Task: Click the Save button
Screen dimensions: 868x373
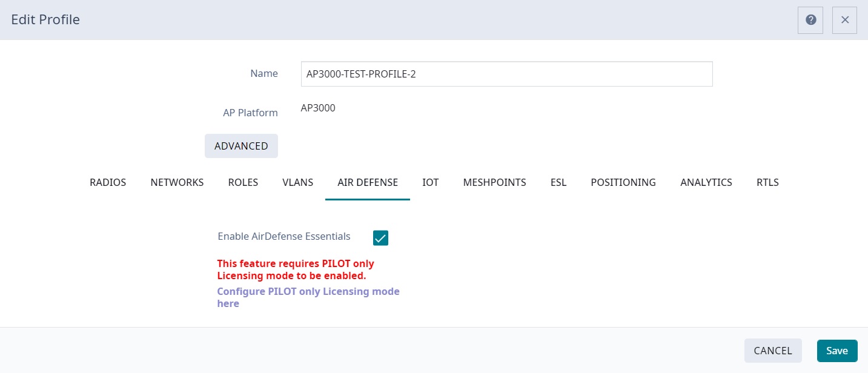Action: pos(837,350)
